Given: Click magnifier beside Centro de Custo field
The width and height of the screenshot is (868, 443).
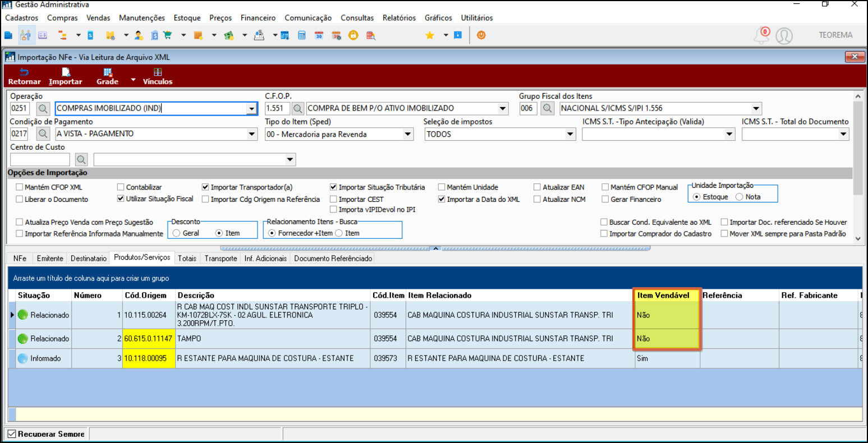Looking at the screenshot, I should pos(81,160).
